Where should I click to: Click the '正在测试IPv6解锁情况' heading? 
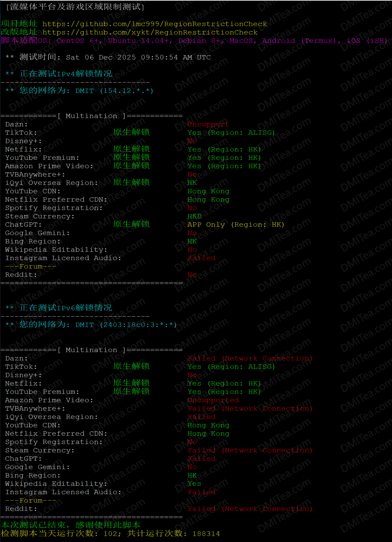(66, 308)
